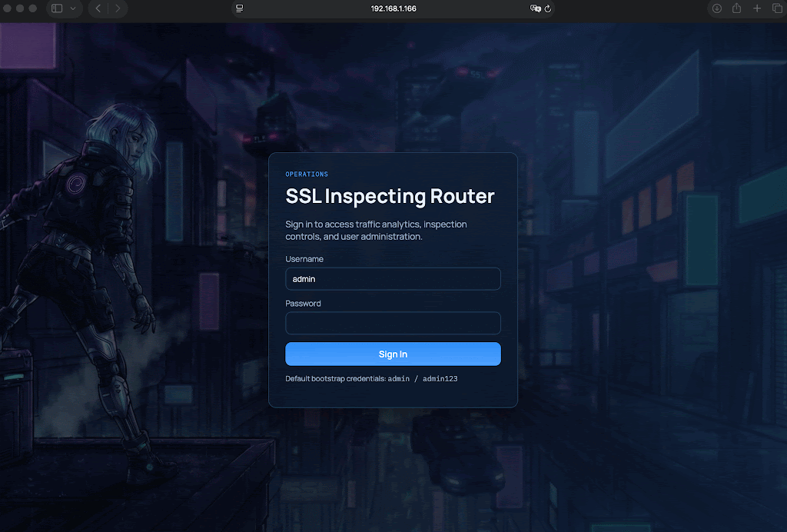This screenshot has height=532, width=787.
Task: Open the Downloads indicator
Action: [715, 8]
